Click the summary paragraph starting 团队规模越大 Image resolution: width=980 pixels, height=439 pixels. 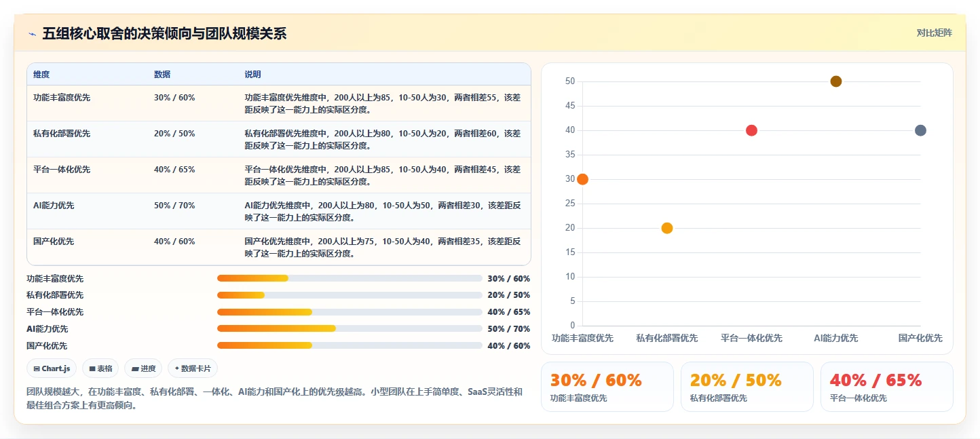point(275,399)
